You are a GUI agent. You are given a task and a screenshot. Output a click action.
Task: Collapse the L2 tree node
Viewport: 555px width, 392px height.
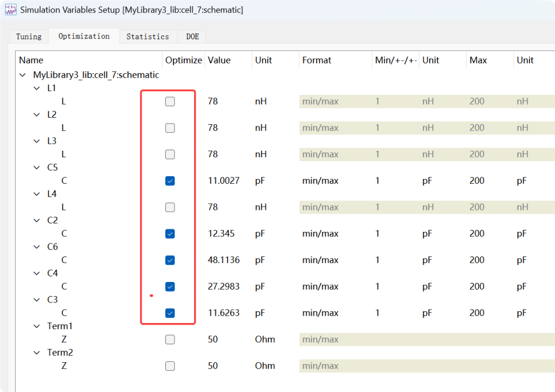37,115
